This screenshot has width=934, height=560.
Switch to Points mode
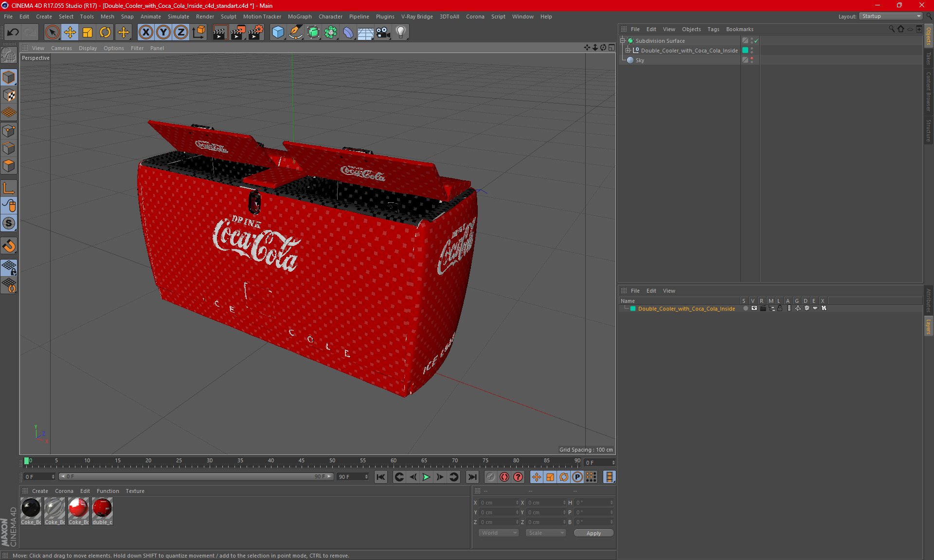click(9, 131)
